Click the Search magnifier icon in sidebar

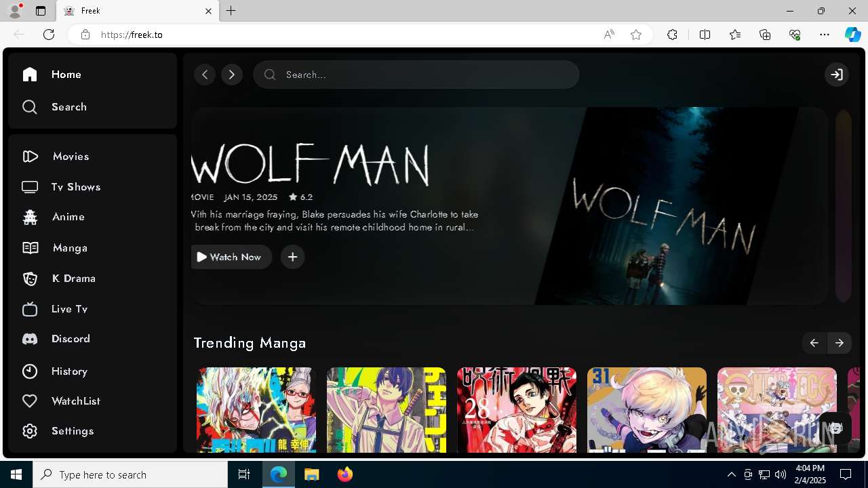[30, 107]
